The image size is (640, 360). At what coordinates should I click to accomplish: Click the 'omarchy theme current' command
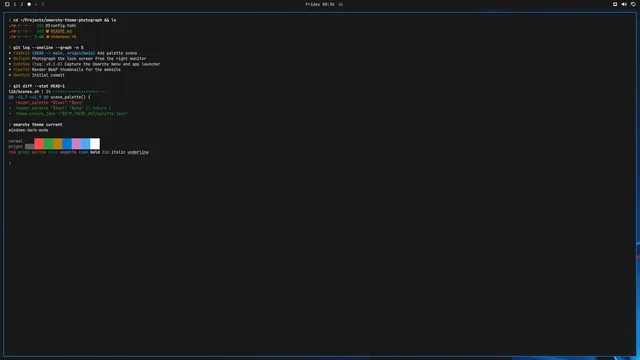pyautogui.click(x=38, y=124)
